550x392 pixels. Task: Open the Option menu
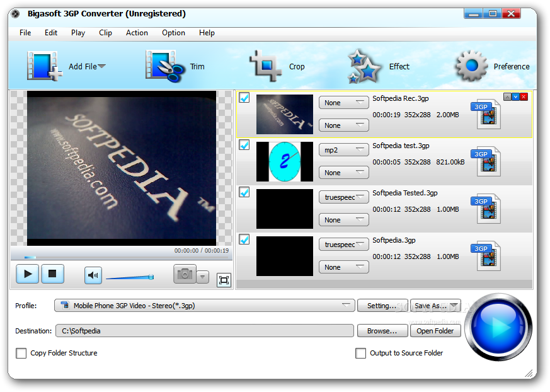pos(173,33)
